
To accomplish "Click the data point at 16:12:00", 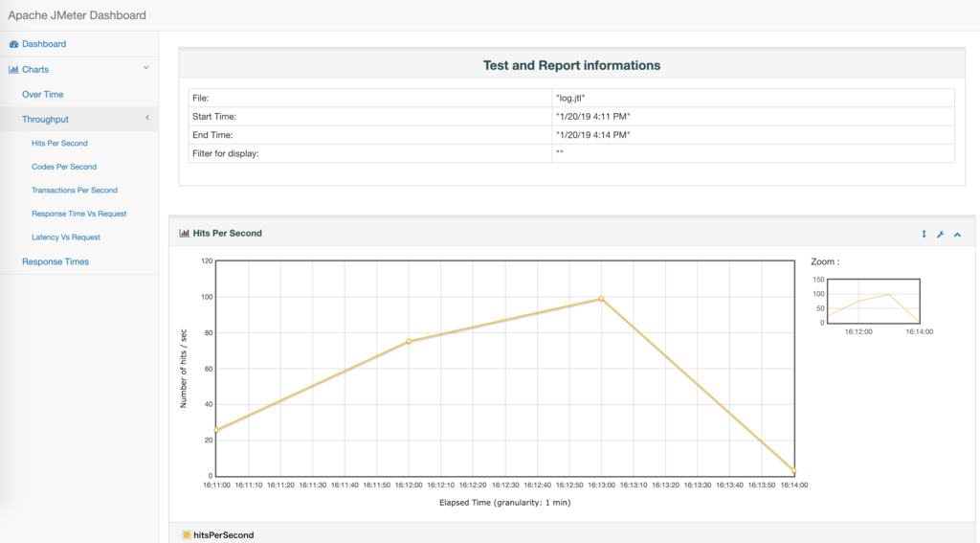I will [409, 342].
